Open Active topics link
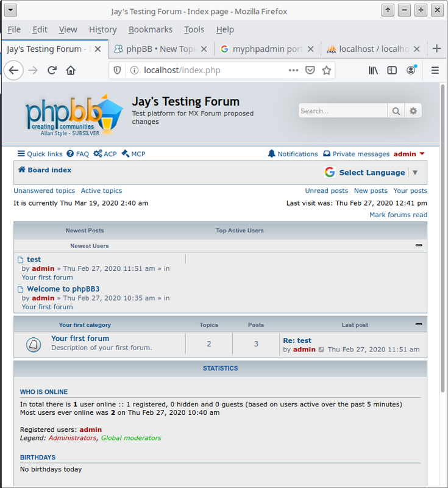Viewport: 448px width, 488px height. [x=101, y=190]
